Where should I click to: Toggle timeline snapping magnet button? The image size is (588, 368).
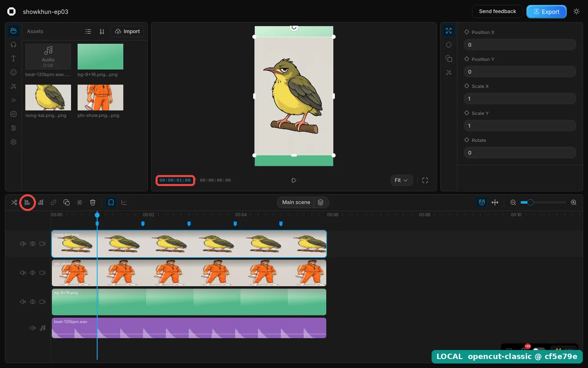coord(482,202)
